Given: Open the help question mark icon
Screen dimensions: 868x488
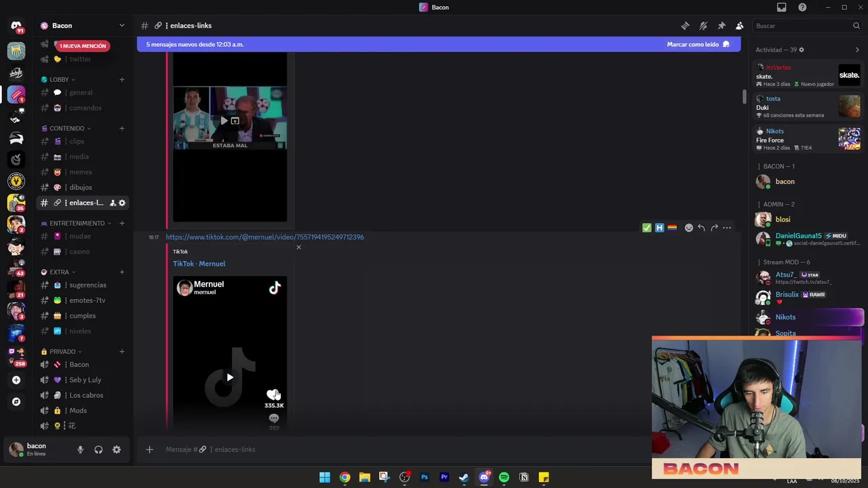Looking at the screenshot, I should (802, 7).
